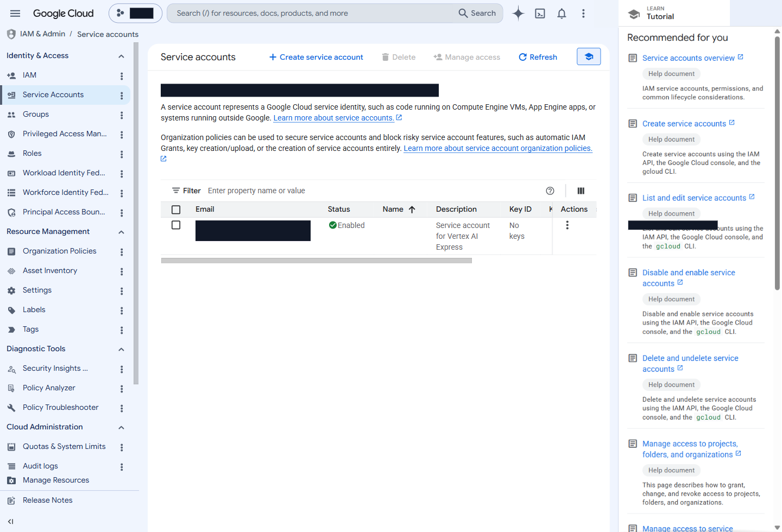This screenshot has height=532, width=782.
Task: Sort the table by the Email column
Action: [x=205, y=210]
